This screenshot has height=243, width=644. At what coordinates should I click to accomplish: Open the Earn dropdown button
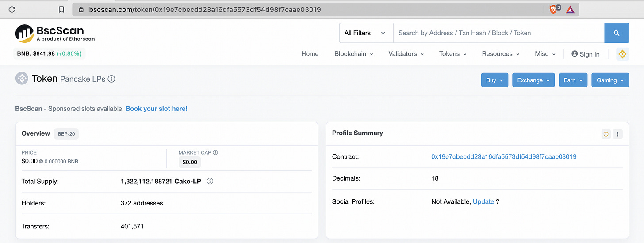[573, 80]
